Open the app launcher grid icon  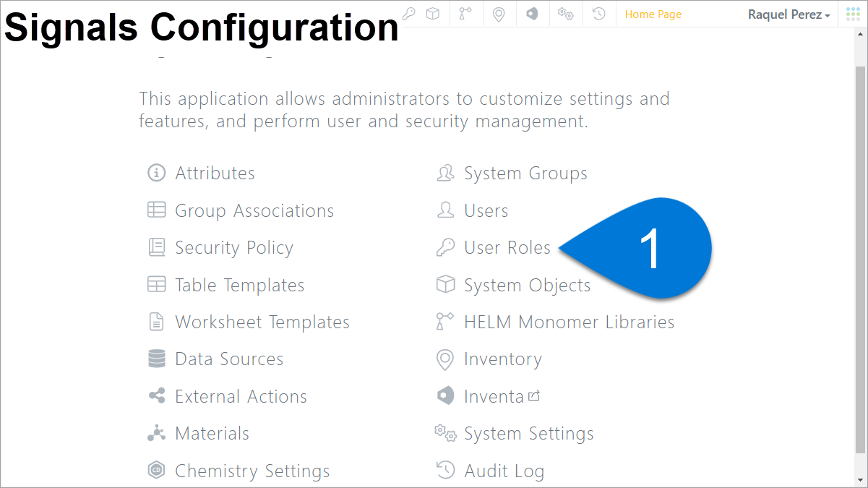click(853, 14)
